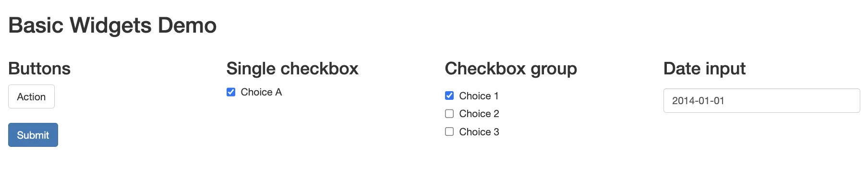This screenshot has height=191, width=868.
Task: Click the Choice 3 label text
Action: (x=479, y=132)
